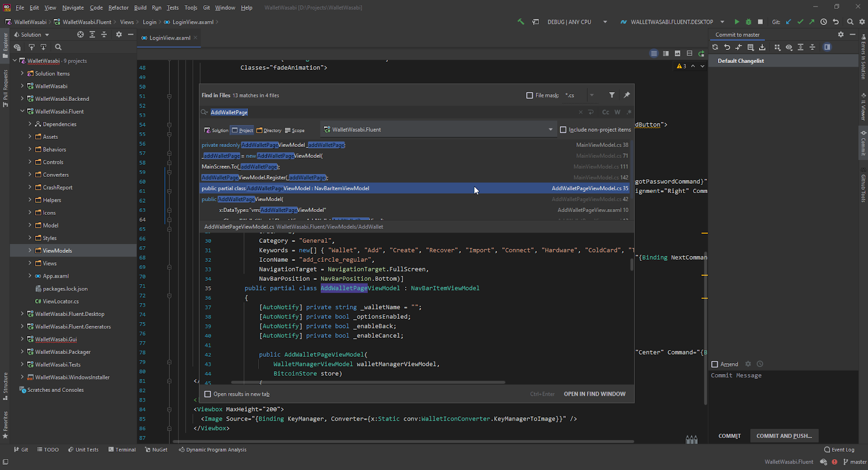Pin the Find in Files popup
The width and height of the screenshot is (868, 470).
coord(627,95)
